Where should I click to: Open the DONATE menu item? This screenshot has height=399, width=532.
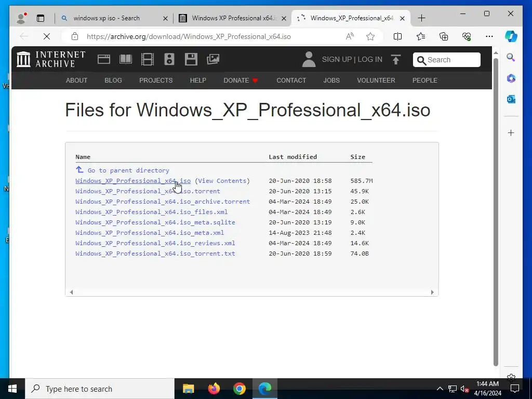pyautogui.click(x=241, y=81)
